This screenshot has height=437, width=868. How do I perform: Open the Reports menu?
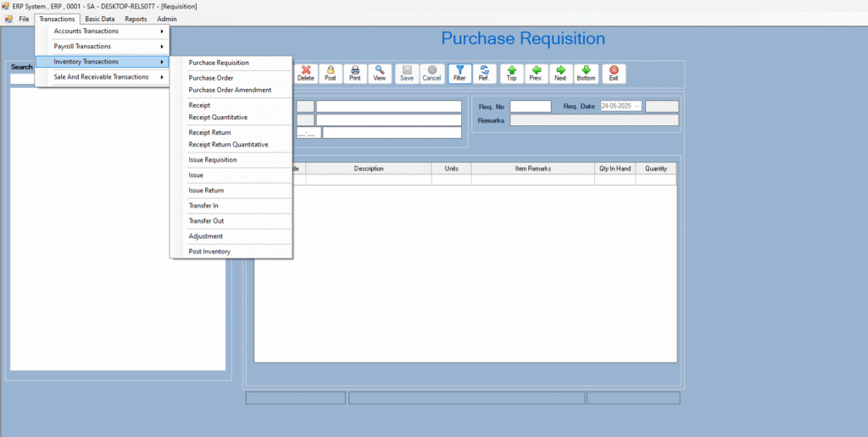pyautogui.click(x=136, y=19)
